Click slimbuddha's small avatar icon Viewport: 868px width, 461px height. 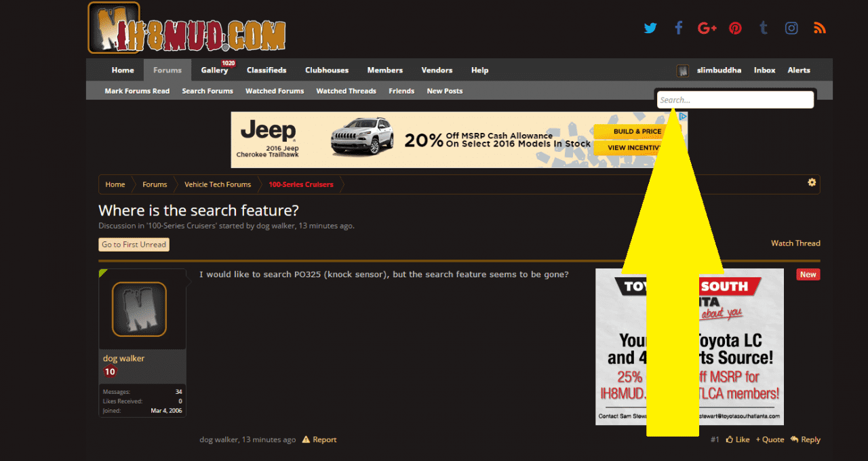[683, 71]
